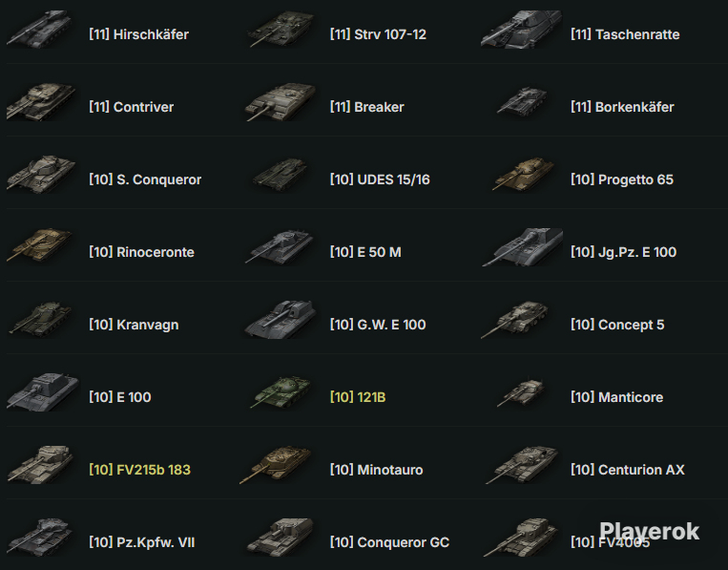
Task: Click the Hirschkäfer tank icon
Action: coord(40,30)
